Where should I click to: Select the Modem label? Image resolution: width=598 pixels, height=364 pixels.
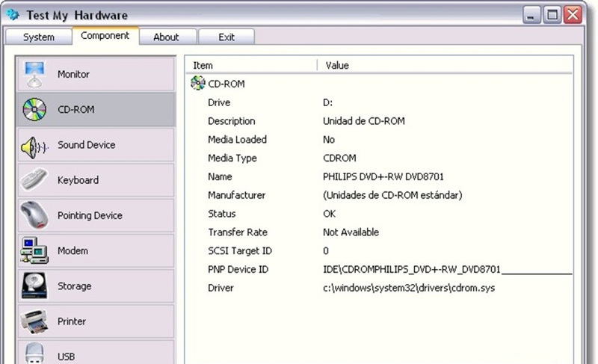pos(73,251)
